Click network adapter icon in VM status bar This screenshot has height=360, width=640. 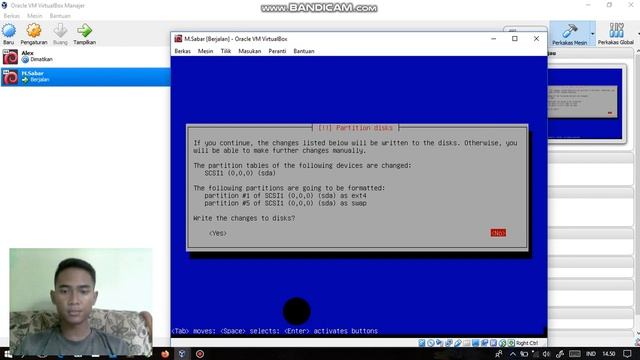point(449,343)
